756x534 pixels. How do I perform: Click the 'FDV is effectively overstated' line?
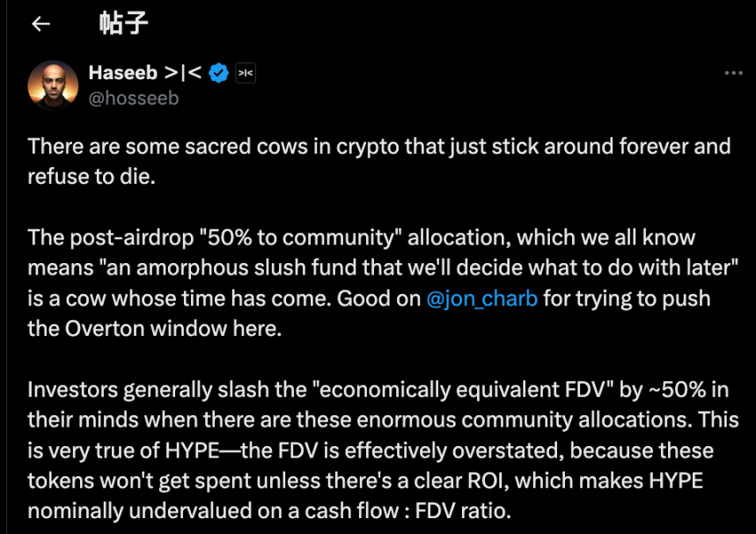click(370, 450)
